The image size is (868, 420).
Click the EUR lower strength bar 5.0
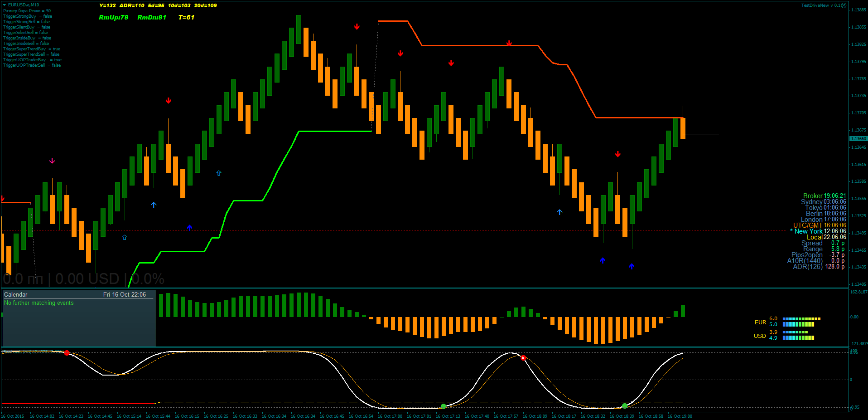click(798, 324)
